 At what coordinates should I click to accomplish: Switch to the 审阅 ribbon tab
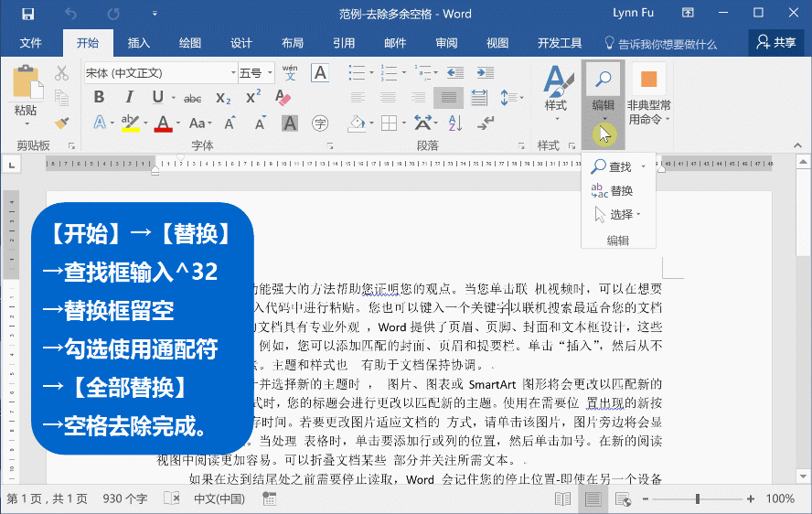pyautogui.click(x=446, y=43)
